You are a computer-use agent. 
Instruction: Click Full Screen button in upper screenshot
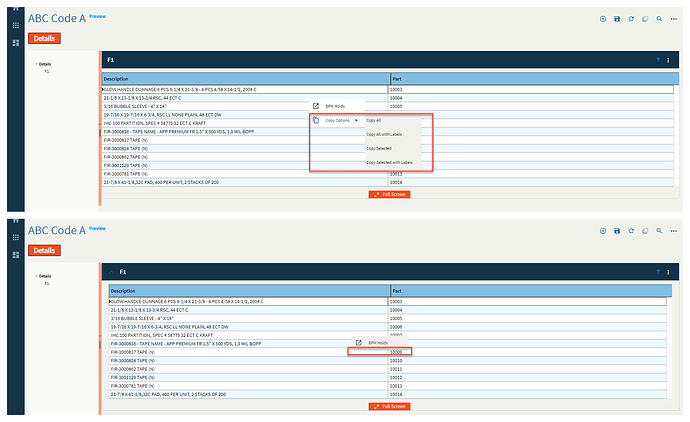(389, 194)
